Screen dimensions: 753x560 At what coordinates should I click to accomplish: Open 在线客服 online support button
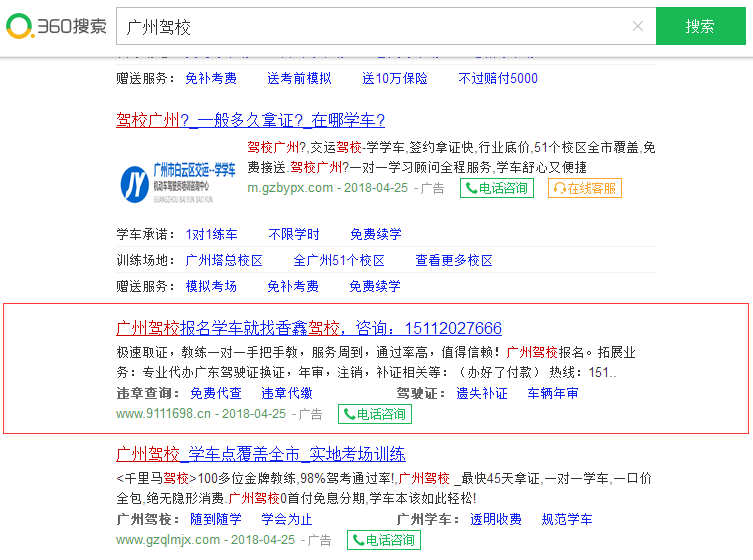584,188
